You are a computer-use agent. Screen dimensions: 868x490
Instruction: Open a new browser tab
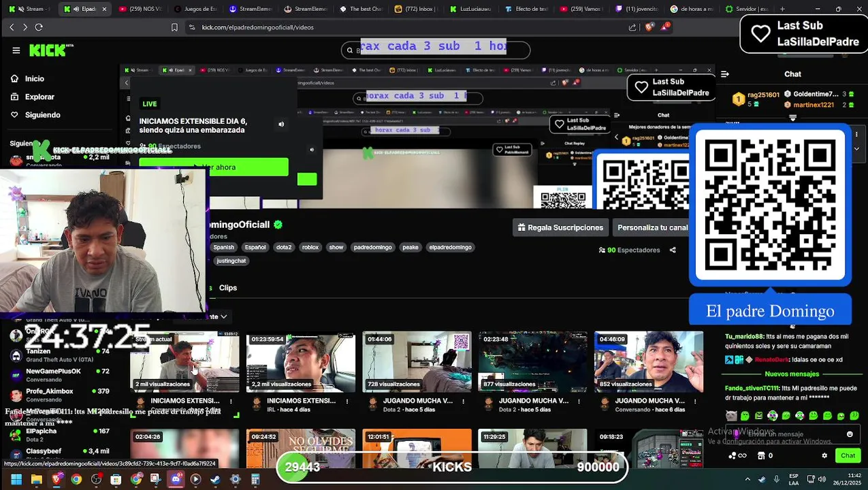click(782, 9)
